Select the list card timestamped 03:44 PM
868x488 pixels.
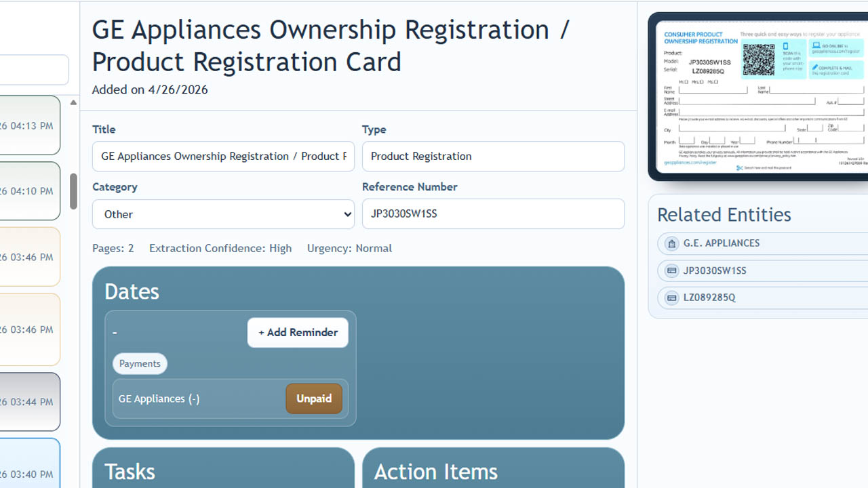point(30,402)
